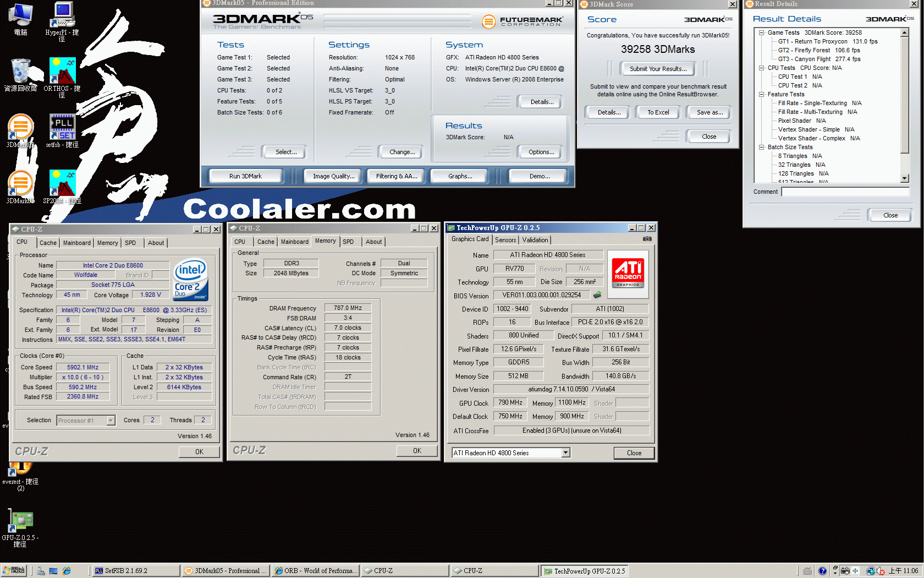The height and width of the screenshot is (578, 924).
Task: Click Save as button in Score window
Action: click(x=709, y=112)
